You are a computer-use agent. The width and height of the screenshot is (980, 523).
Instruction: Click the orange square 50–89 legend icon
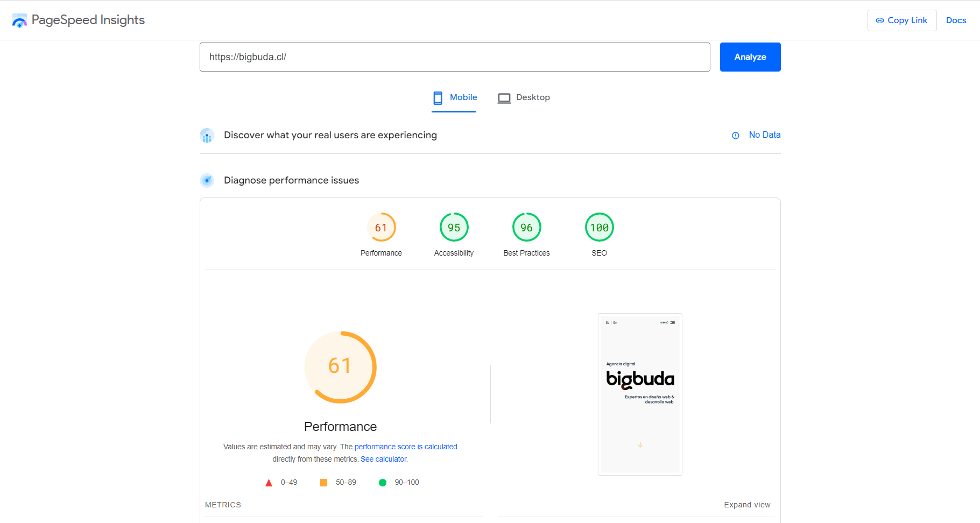click(x=324, y=483)
